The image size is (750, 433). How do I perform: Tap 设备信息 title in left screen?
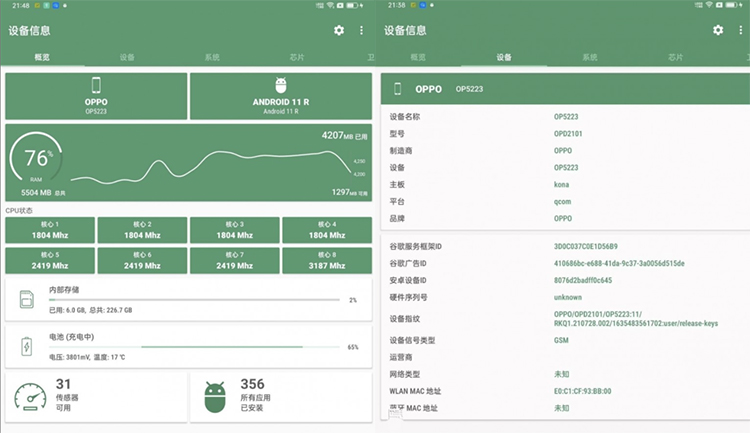29,31
